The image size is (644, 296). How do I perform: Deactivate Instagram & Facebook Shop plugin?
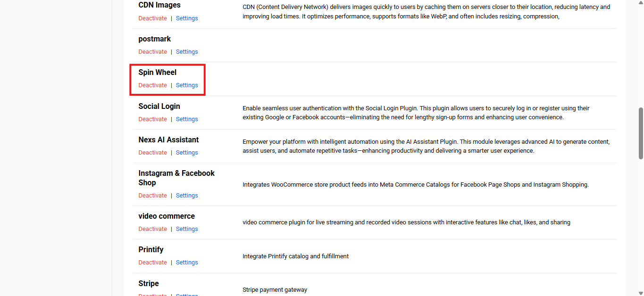pos(152,196)
